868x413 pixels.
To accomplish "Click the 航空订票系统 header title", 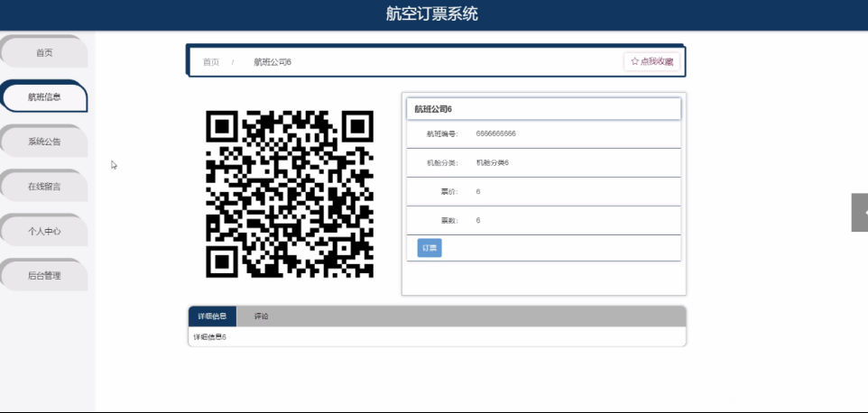I will pyautogui.click(x=432, y=14).
